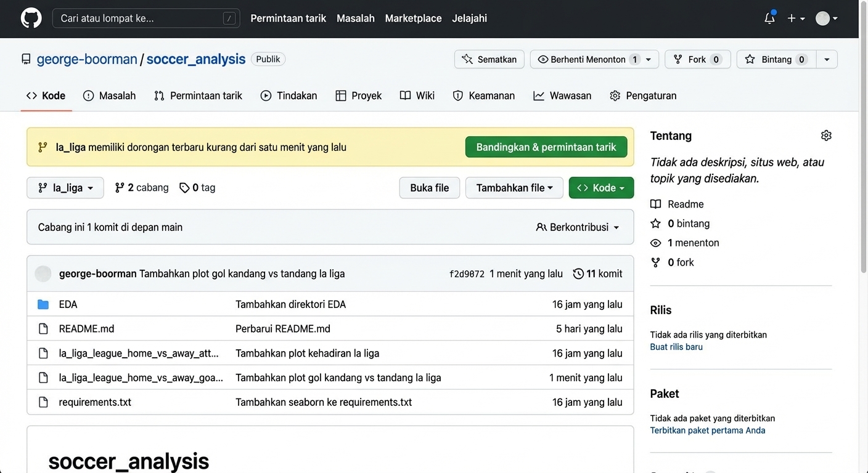868x473 pixels.
Task: Open the GitHub home logo
Action: click(x=31, y=18)
